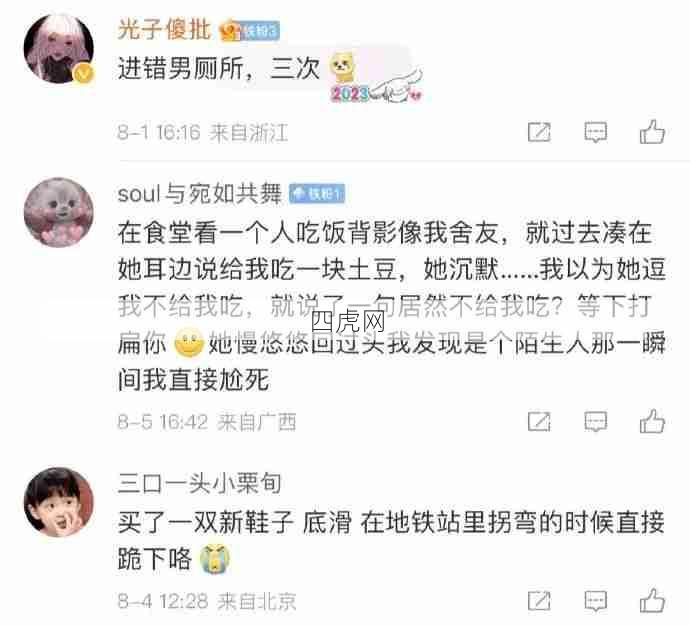The width and height of the screenshot is (690, 626).
Task: Reply to the comment from 广西
Action: click(595, 421)
